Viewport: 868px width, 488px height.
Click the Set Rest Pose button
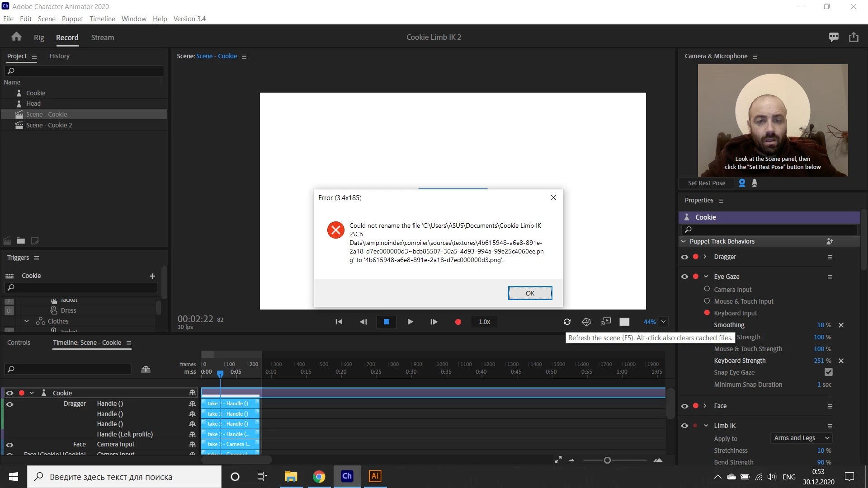click(706, 183)
